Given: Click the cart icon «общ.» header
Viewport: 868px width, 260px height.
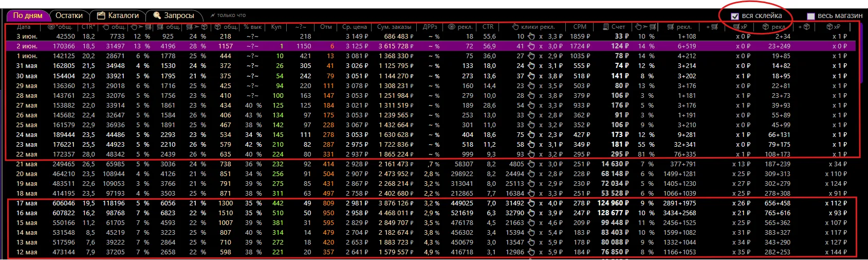Looking at the screenshot, I should point(160,27).
